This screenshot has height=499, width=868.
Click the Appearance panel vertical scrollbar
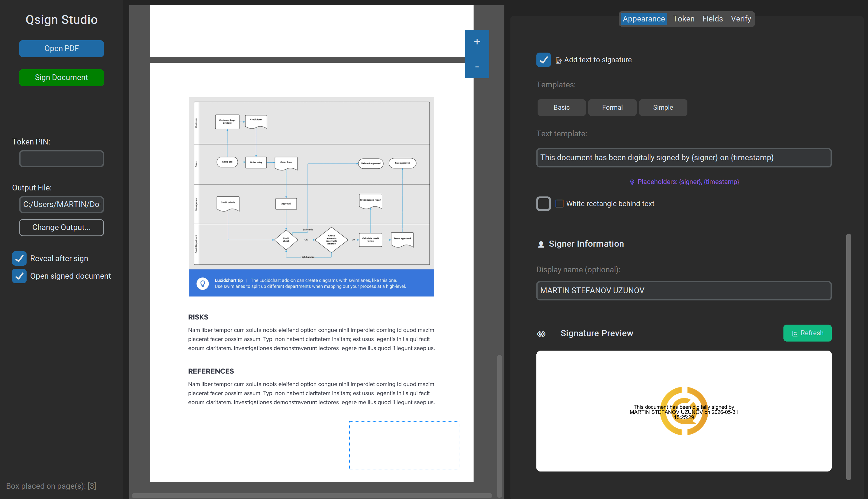pos(848,357)
